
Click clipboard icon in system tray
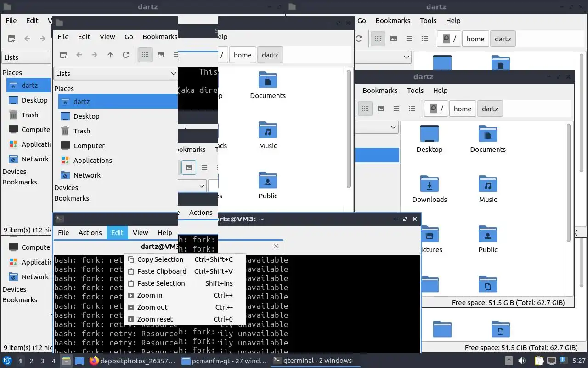tap(538, 361)
